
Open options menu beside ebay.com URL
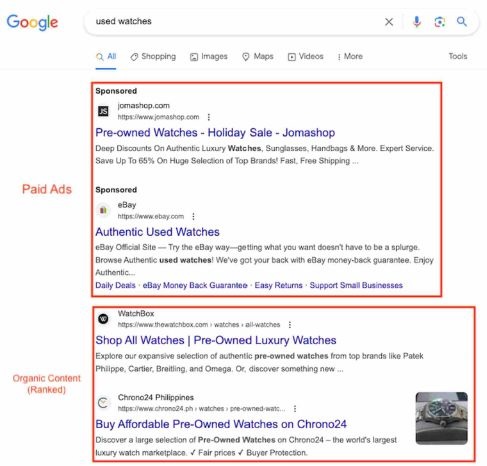point(193,216)
